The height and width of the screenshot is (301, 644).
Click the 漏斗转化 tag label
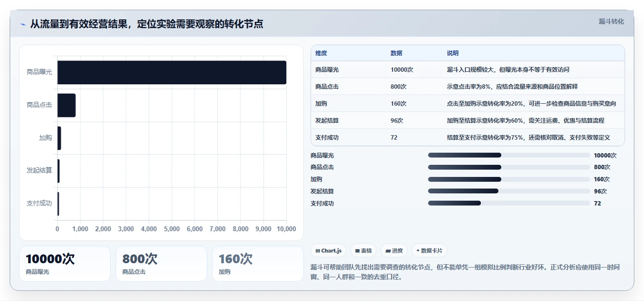pyautogui.click(x=611, y=22)
